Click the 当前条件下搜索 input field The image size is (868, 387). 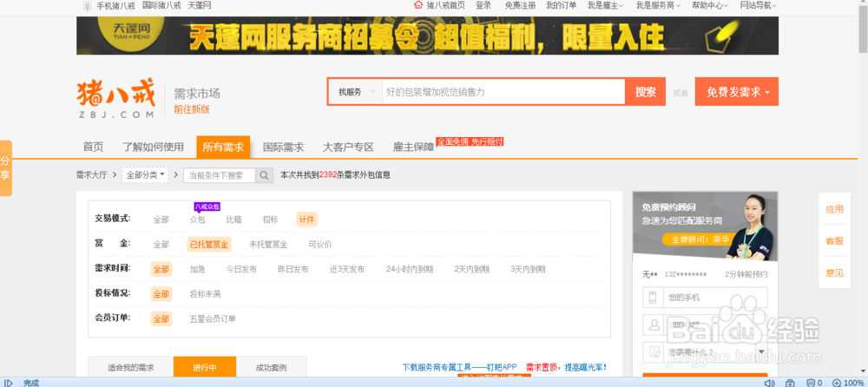220,175
